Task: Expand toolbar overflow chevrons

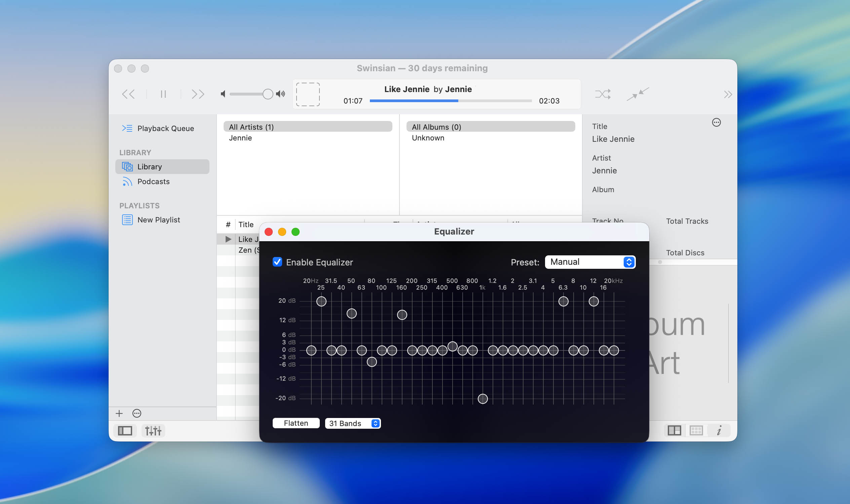Action: tap(727, 94)
